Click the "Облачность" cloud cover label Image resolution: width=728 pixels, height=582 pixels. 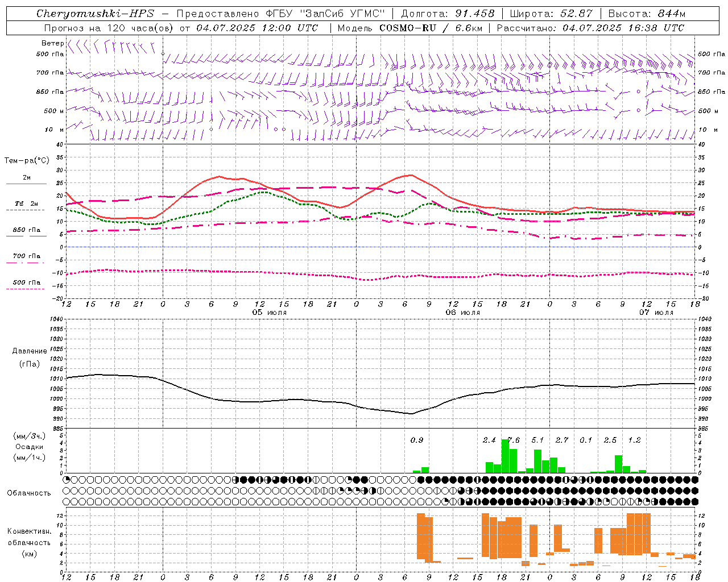coord(29,493)
